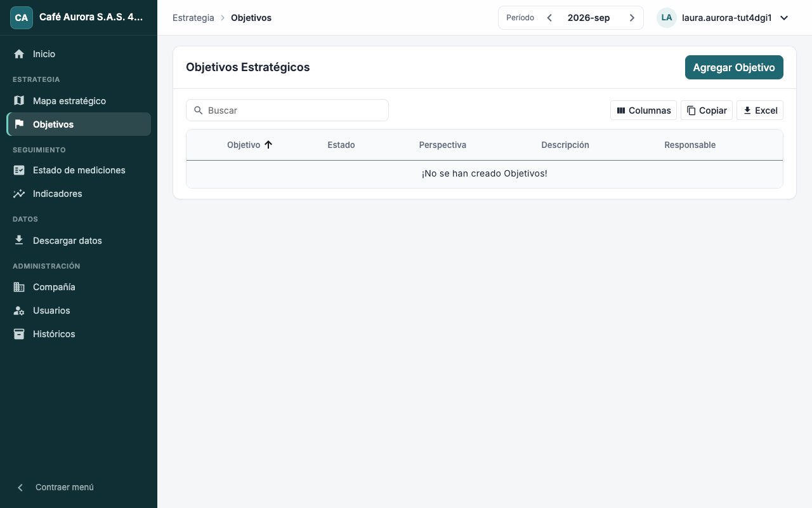Open the Usuarios administration page

(79, 311)
